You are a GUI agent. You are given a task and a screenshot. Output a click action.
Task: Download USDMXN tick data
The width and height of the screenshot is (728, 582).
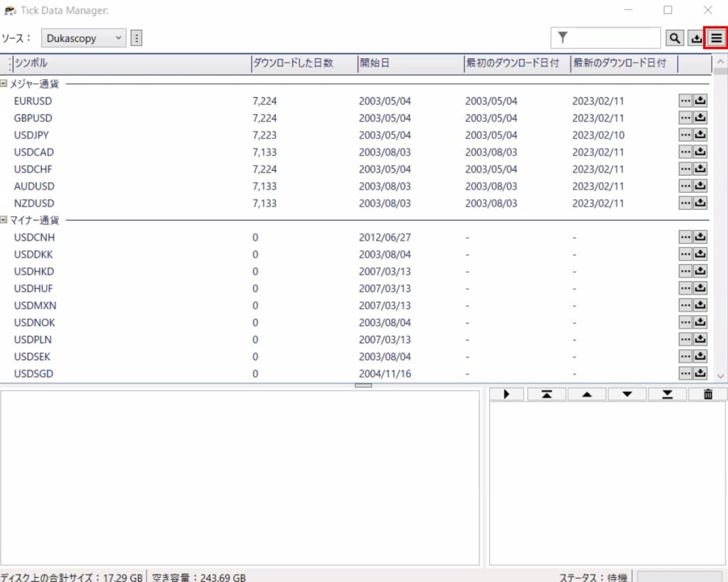700,306
